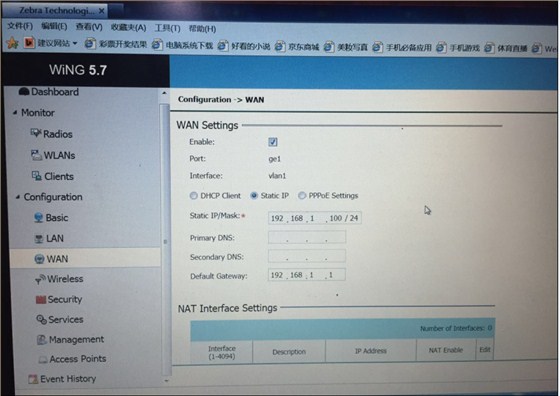The image size is (560, 396).
Task: Open the Help (H) browser menu
Action: [202, 28]
